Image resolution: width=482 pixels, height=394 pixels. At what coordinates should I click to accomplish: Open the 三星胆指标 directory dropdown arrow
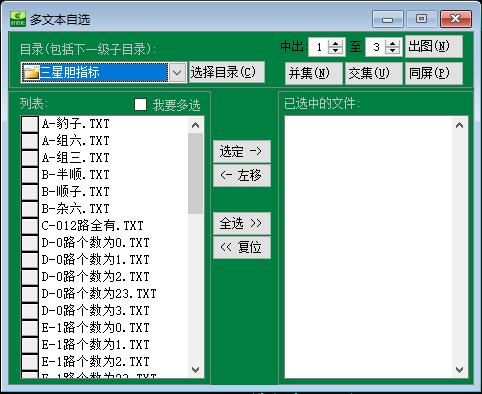click(177, 72)
